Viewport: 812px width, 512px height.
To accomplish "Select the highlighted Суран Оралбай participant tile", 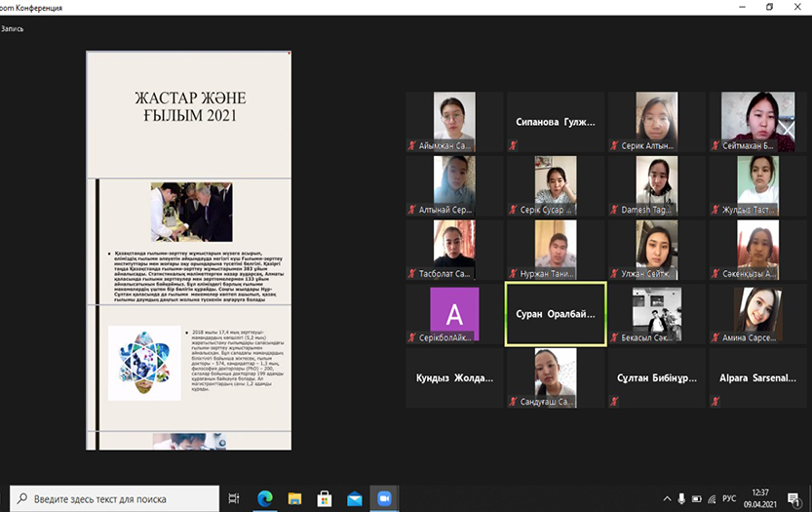I will [x=555, y=314].
